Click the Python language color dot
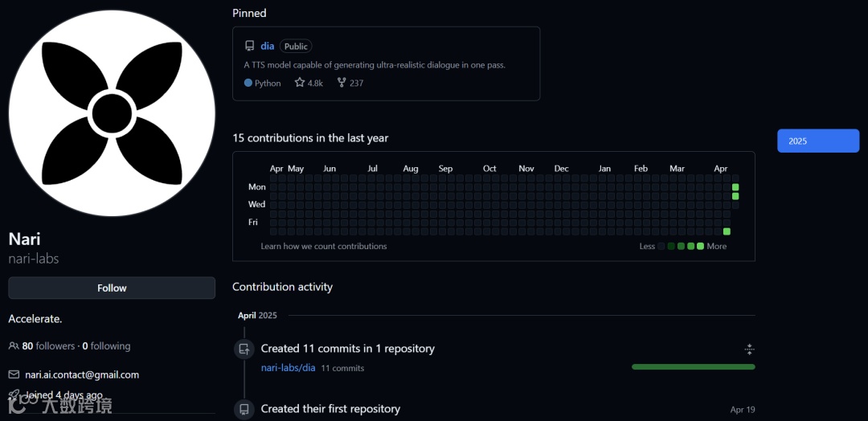Viewport: 868px width, 421px height. point(248,83)
